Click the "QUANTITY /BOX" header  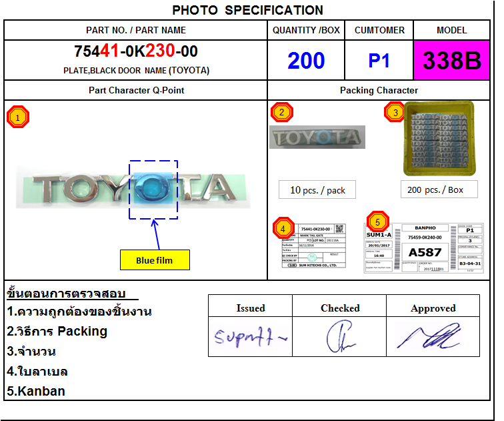[x=306, y=30]
